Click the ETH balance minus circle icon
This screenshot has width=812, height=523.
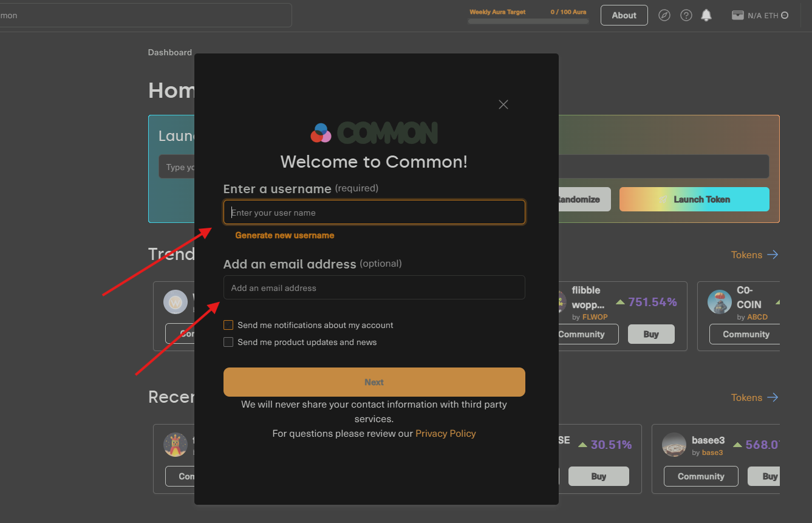click(x=785, y=15)
